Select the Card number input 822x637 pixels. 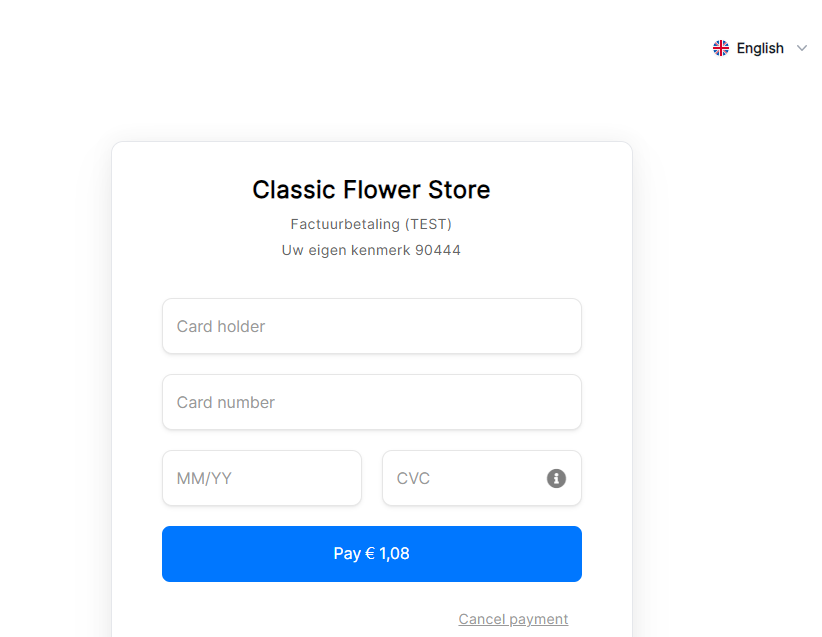(372, 402)
